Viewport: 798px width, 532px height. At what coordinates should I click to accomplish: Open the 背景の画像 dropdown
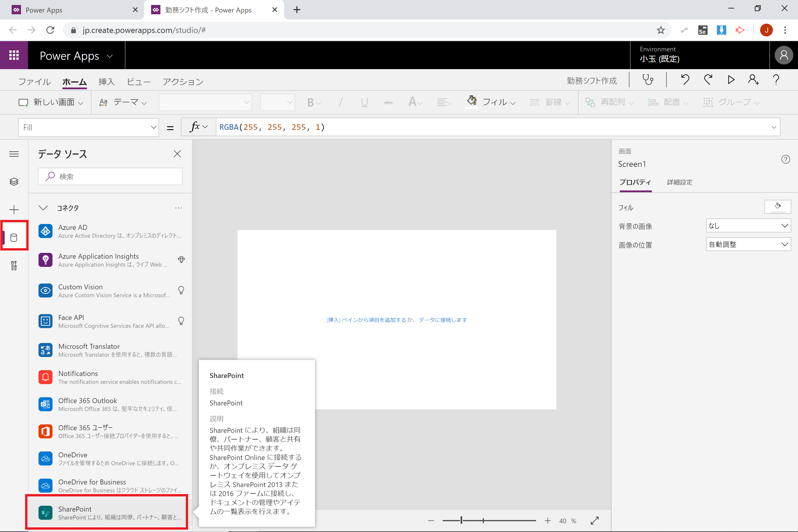[x=748, y=226]
